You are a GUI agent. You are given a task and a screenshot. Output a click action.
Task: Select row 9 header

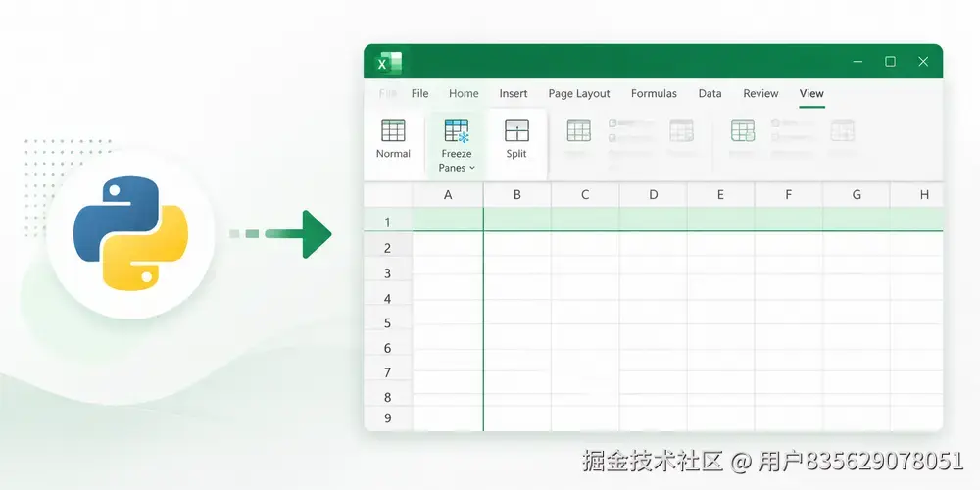click(x=387, y=418)
